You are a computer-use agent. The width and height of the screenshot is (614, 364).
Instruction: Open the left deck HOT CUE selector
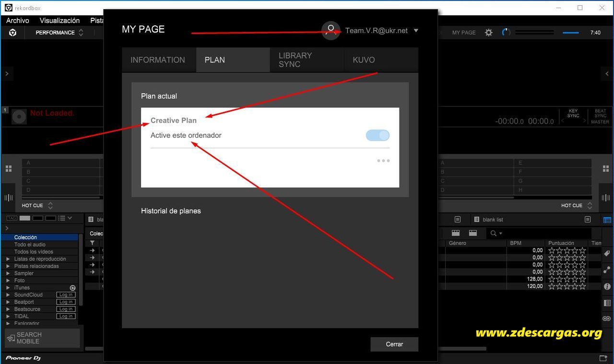37,205
